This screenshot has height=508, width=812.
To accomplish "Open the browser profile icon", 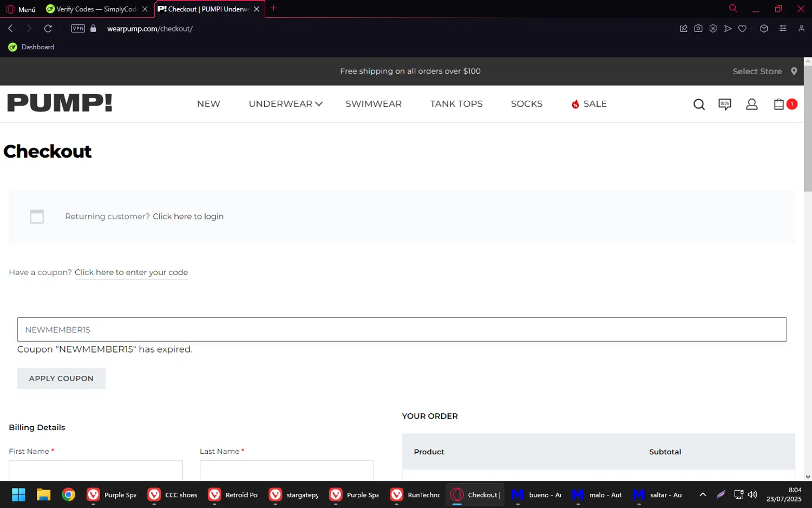I will pos(801,28).
